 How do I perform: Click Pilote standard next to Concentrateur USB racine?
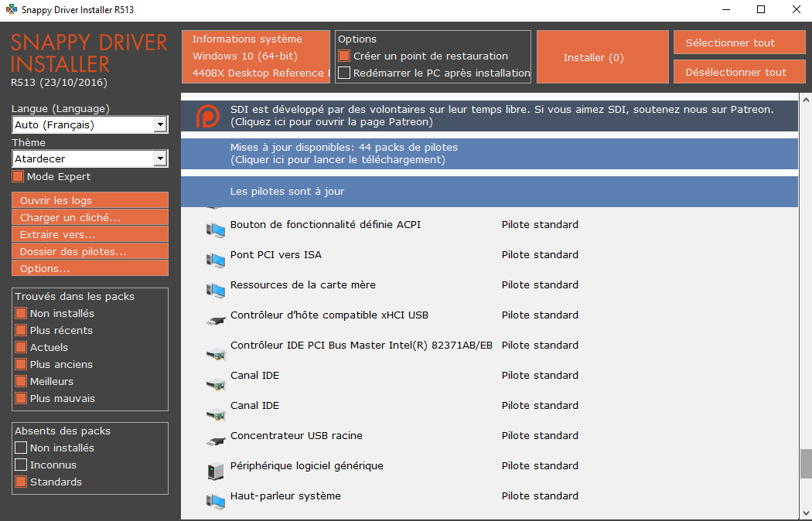pos(540,436)
